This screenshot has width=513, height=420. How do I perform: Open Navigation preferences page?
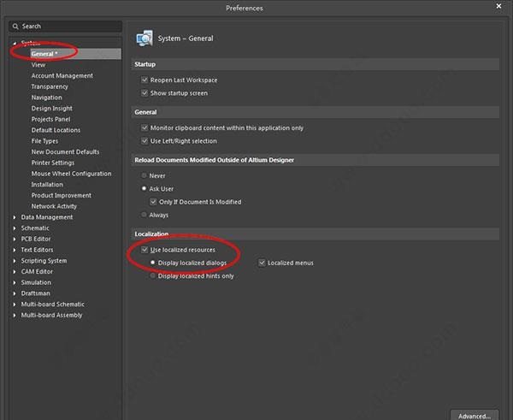pos(46,98)
